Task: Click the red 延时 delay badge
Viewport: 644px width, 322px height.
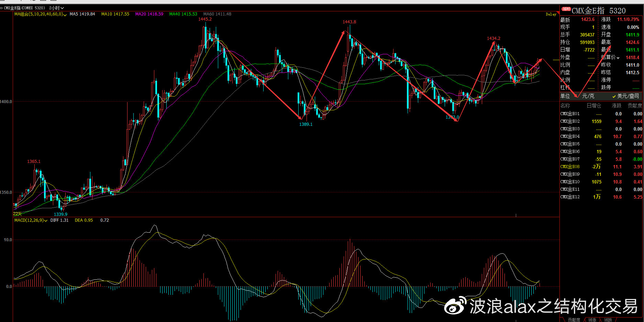Action: [566, 9]
